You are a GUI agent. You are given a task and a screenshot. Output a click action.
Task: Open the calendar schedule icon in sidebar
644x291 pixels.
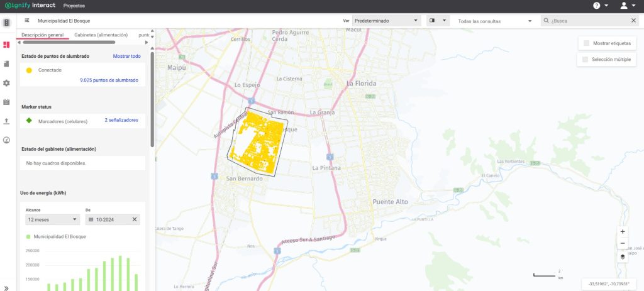[x=6, y=102]
